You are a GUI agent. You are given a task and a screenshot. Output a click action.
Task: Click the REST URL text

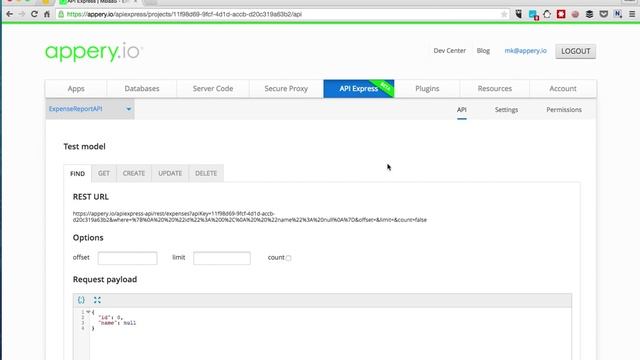(250, 217)
